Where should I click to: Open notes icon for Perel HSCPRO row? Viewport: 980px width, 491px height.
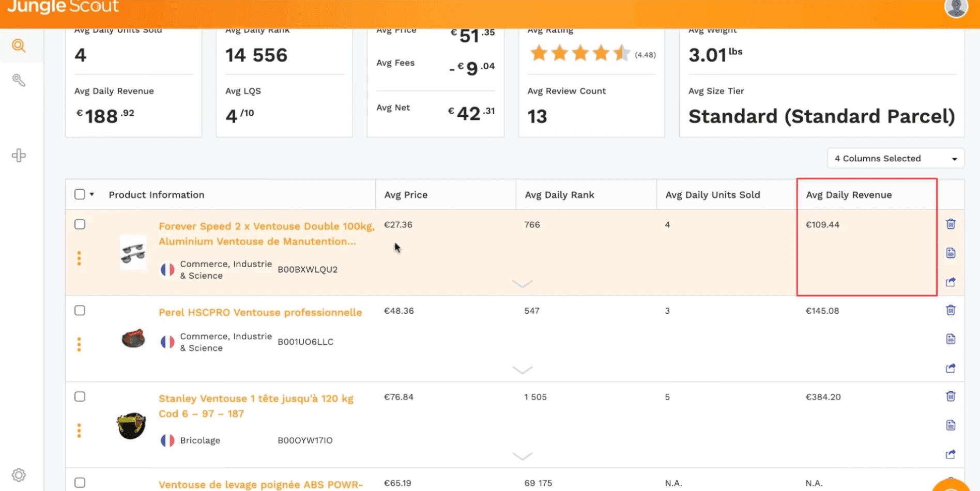tap(951, 339)
